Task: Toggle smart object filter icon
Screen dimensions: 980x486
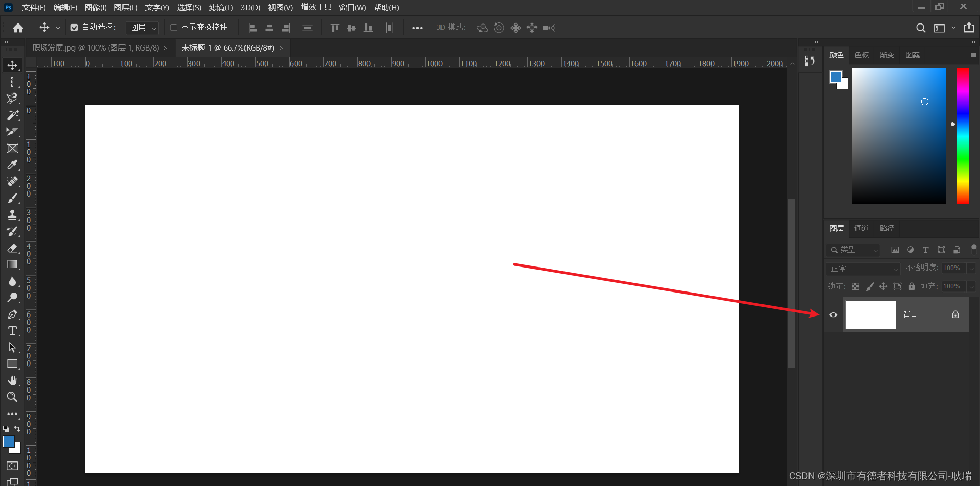Action: 957,250
